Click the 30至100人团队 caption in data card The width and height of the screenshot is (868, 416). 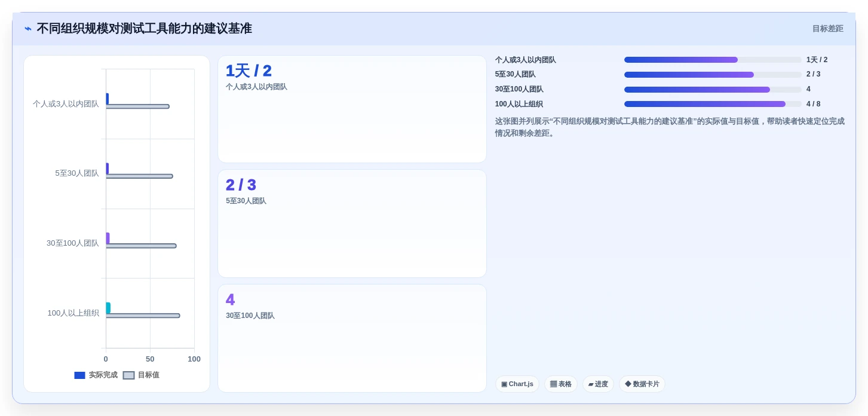[250, 316]
